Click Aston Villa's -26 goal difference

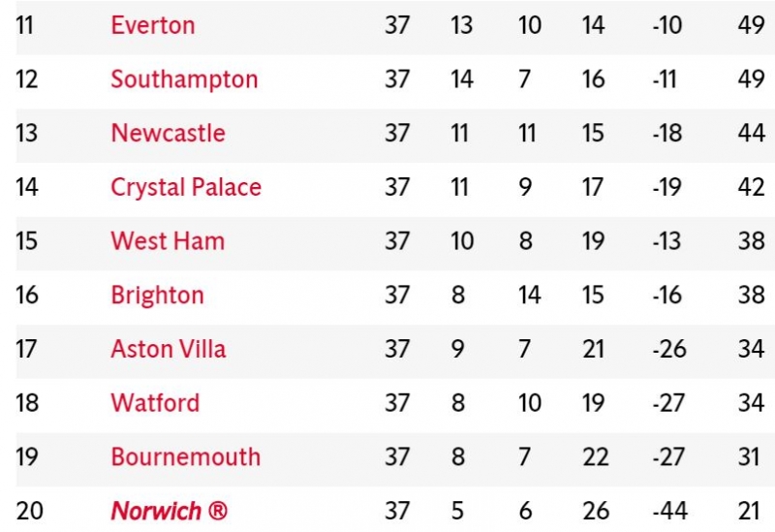click(x=669, y=349)
